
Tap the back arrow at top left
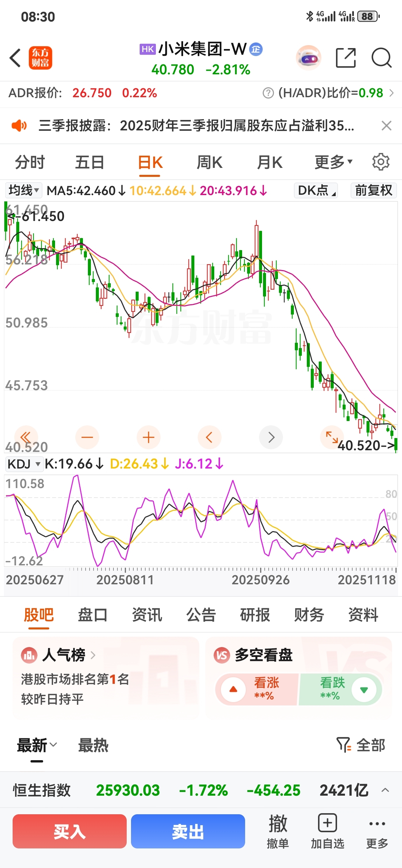(x=15, y=58)
